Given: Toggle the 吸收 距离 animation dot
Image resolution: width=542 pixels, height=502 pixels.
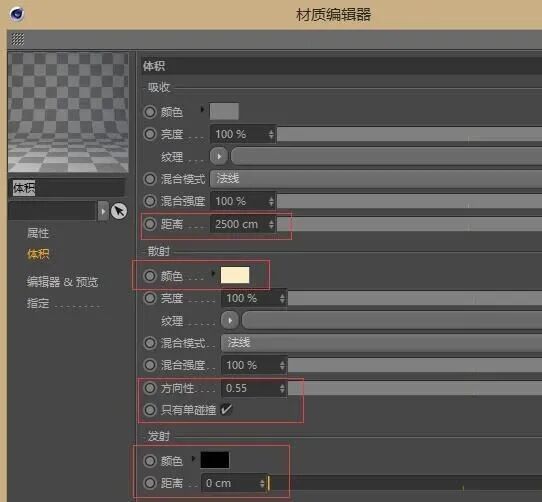Looking at the screenshot, I should pos(150,224).
